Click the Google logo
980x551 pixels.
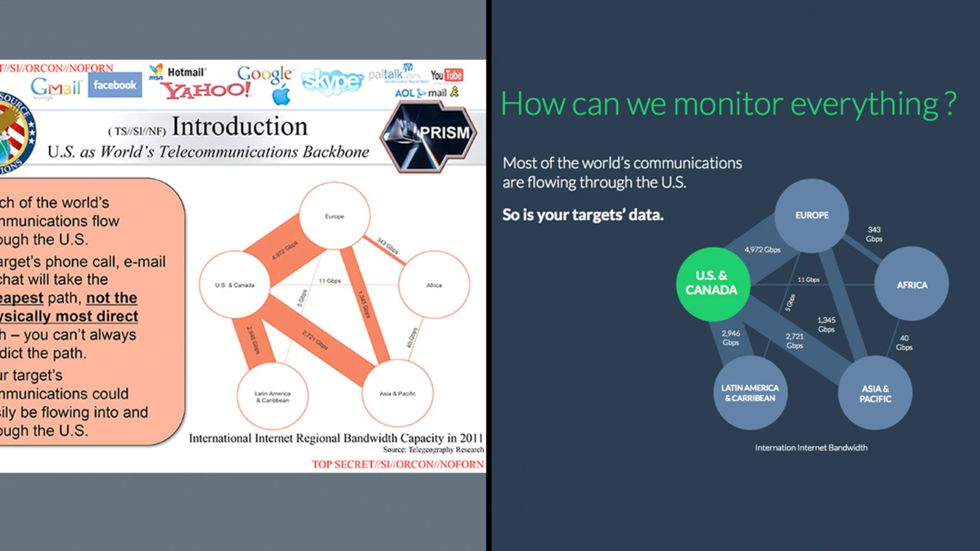(x=265, y=74)
